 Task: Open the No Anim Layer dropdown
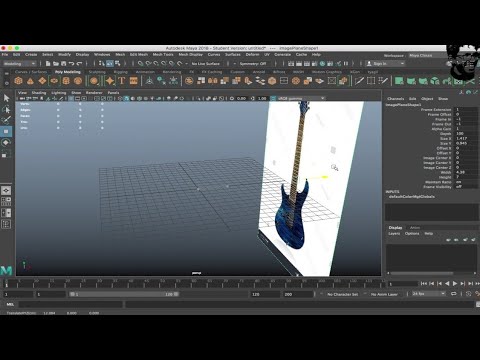[384, 294]
